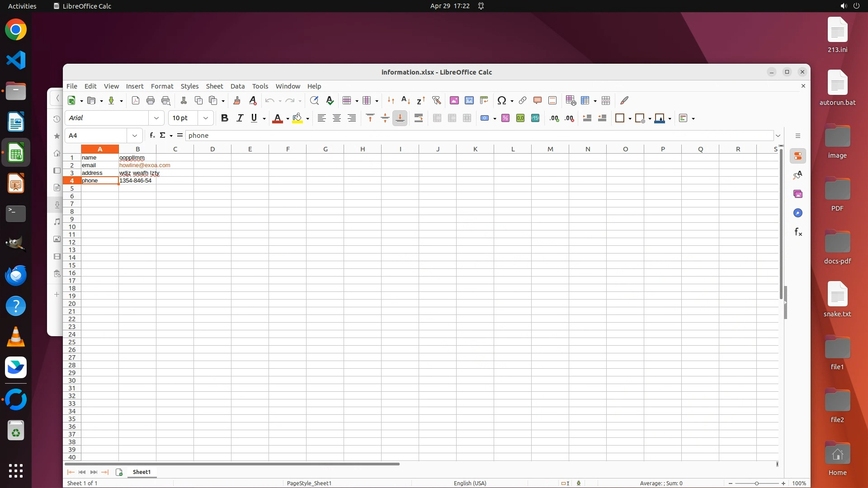Viewport: 868px width, 488px height.
Task: Click the English (USA) language status
Action: click(470, 483)
